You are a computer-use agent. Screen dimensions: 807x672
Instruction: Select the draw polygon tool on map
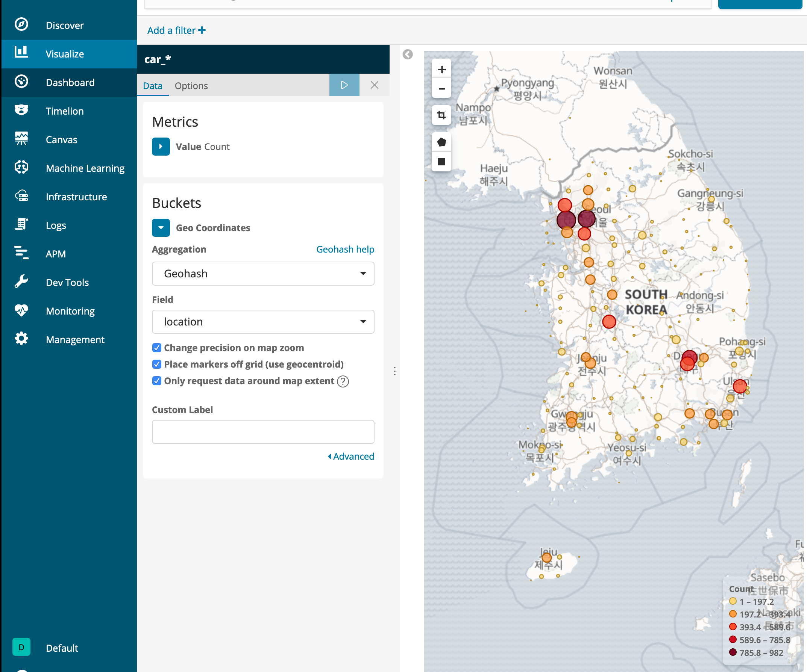tap(441, 142)
